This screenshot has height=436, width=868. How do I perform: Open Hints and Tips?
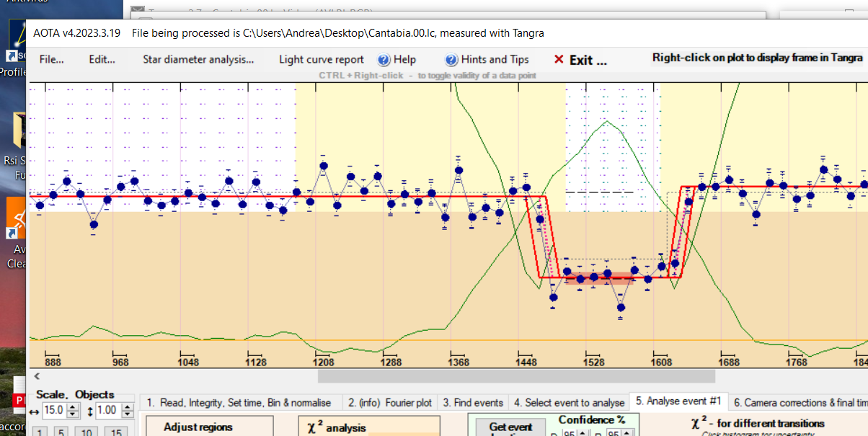[x=487, y=60]
